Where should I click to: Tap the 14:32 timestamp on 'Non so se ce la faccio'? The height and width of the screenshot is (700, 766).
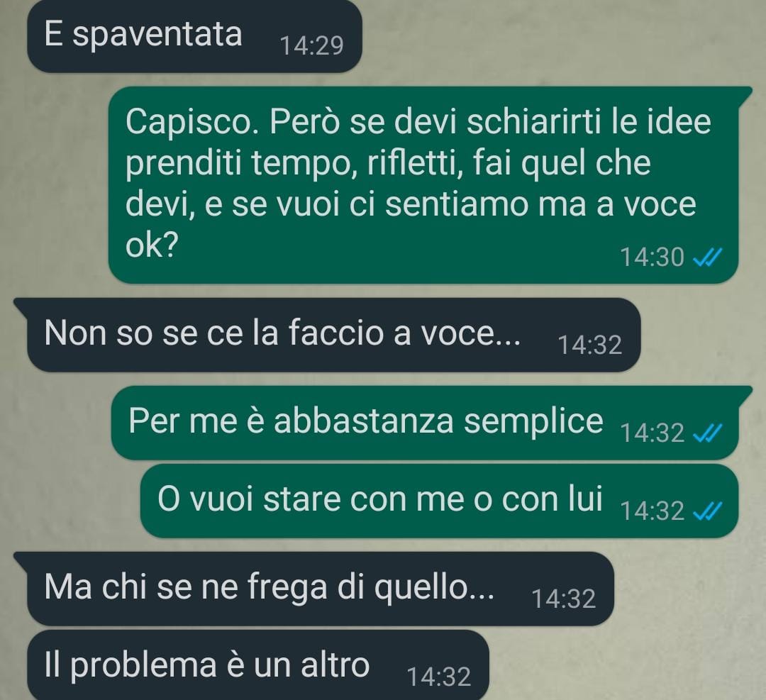click(589, 345)
